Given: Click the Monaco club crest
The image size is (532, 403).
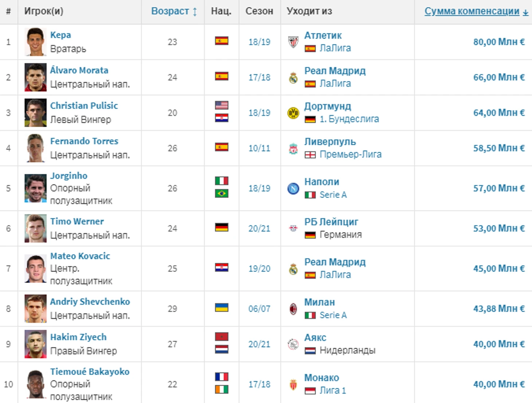Looking at the screenshot, I should 293,384.
